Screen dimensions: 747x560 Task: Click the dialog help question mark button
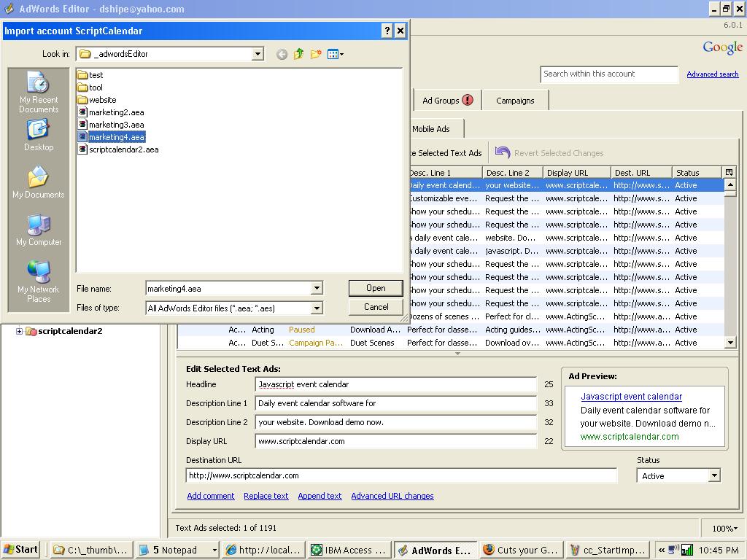click(x=387, y=31)
